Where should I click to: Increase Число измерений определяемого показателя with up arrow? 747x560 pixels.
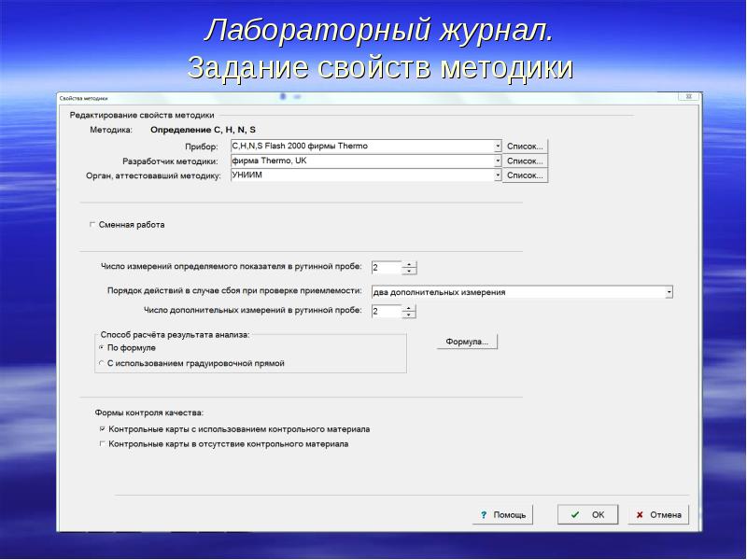[409, 264]
